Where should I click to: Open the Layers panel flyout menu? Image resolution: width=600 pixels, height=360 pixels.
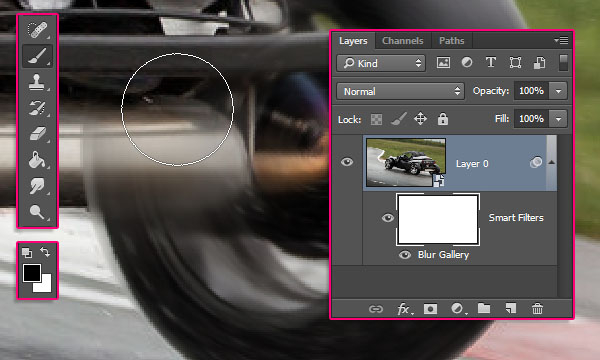[x=561, y=40]
